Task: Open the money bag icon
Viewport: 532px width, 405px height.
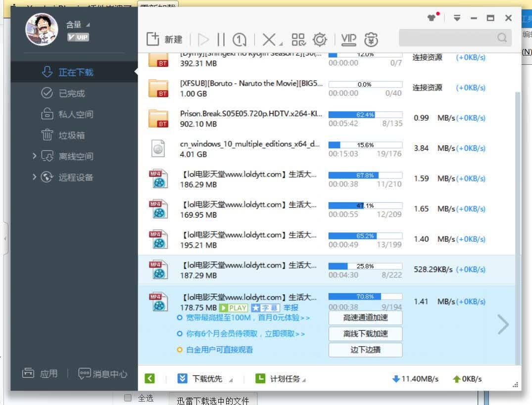Action: tap(371, 40)
